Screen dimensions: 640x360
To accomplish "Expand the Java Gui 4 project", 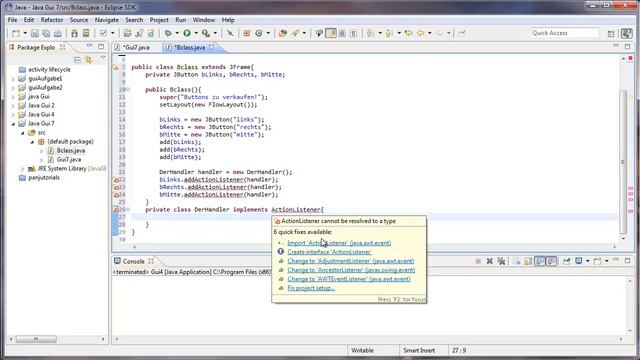I will pos(13,115).
